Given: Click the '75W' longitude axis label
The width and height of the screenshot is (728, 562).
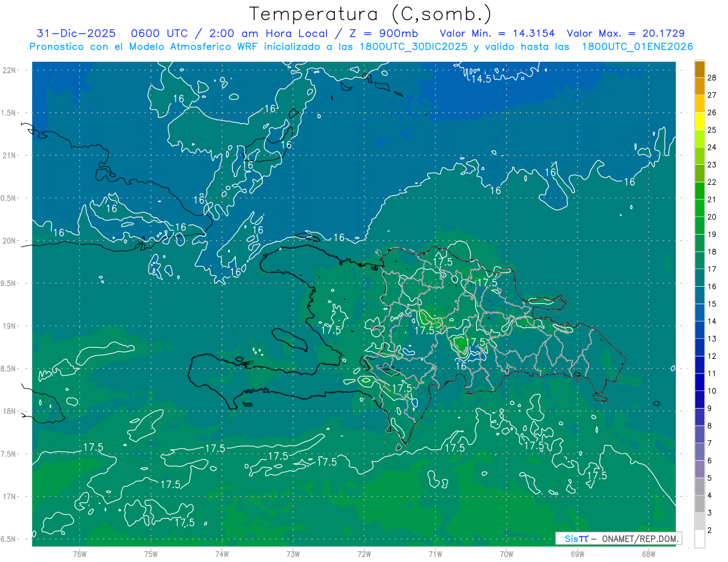Looking at the screenshot, I should click(x=150, y=554).
